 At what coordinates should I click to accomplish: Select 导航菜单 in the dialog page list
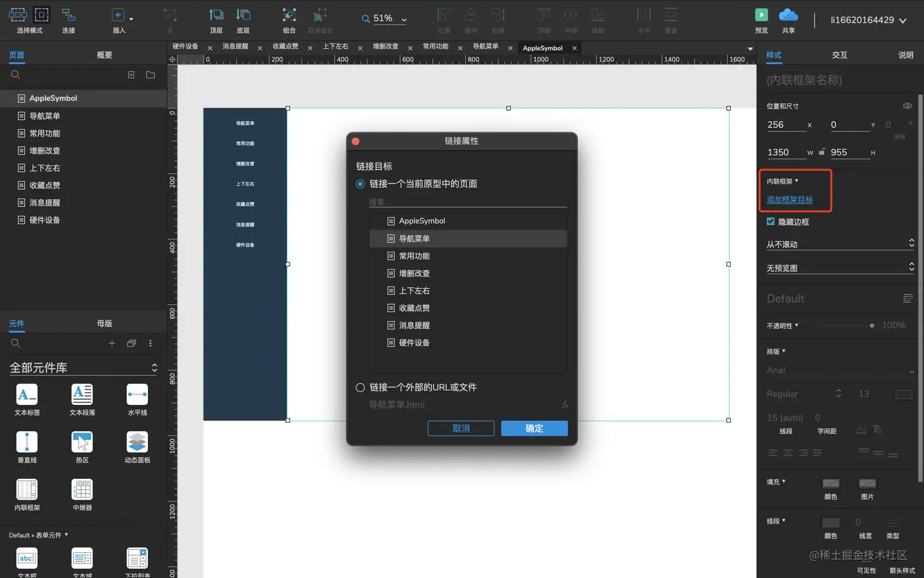tap(468, 239)
